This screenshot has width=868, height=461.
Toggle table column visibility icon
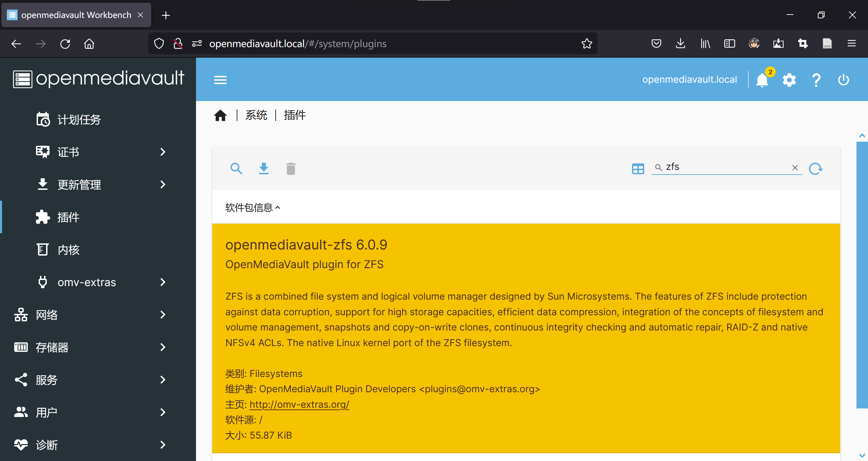pos(638,168)
